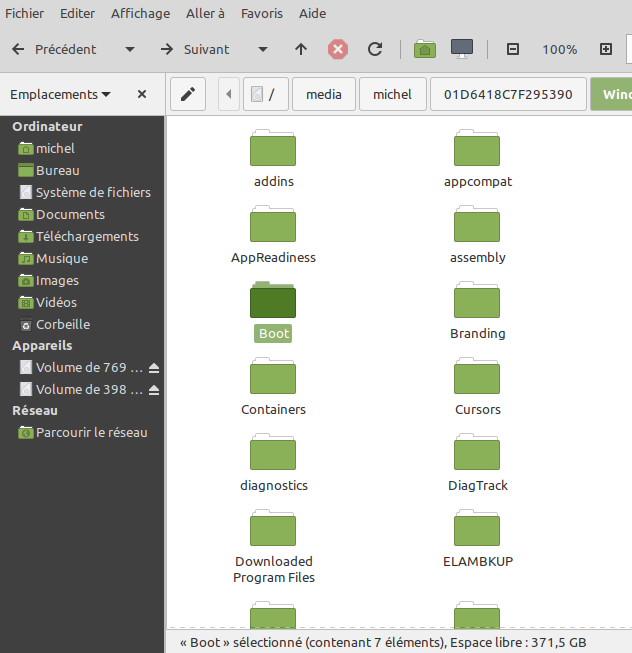Select the AppReadiness folder
The height and width of the screenshot is (653, 632).
click(x=273, y=234)
